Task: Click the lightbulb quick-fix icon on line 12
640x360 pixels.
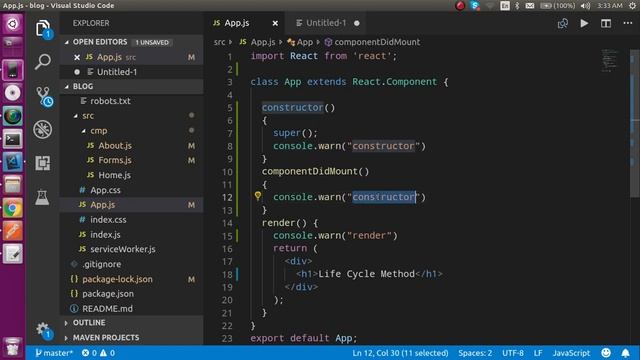Action: (x=258, y=196)
